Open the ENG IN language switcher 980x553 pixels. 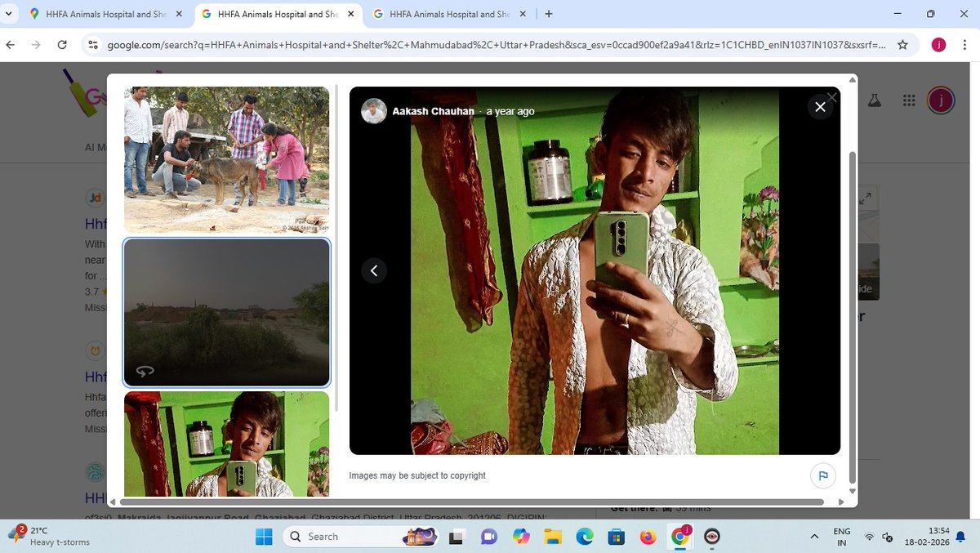tap(842, 537)
